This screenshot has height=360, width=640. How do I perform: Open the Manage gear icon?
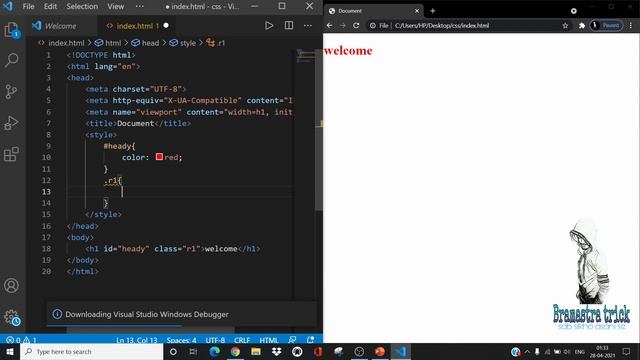tap(11, 317)
